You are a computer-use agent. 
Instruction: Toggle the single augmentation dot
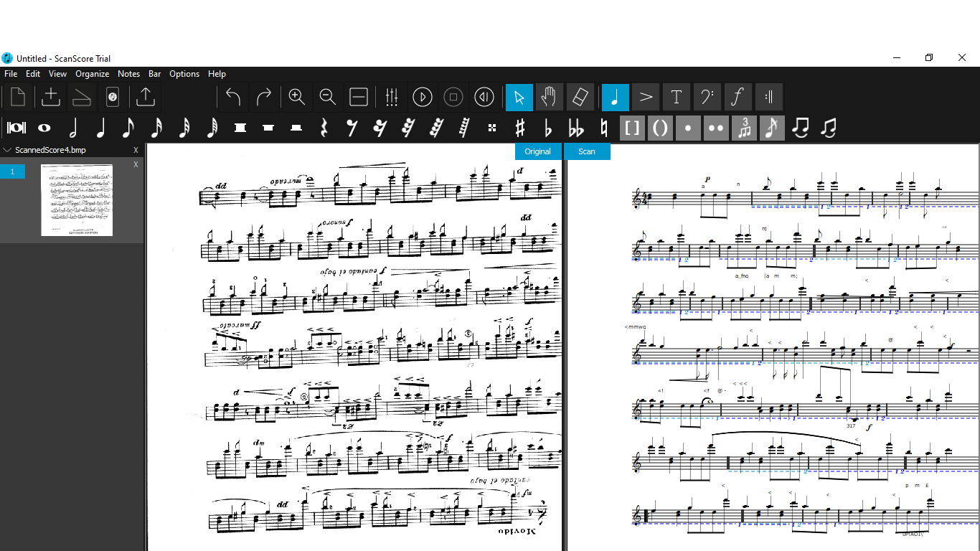point(688,128)
